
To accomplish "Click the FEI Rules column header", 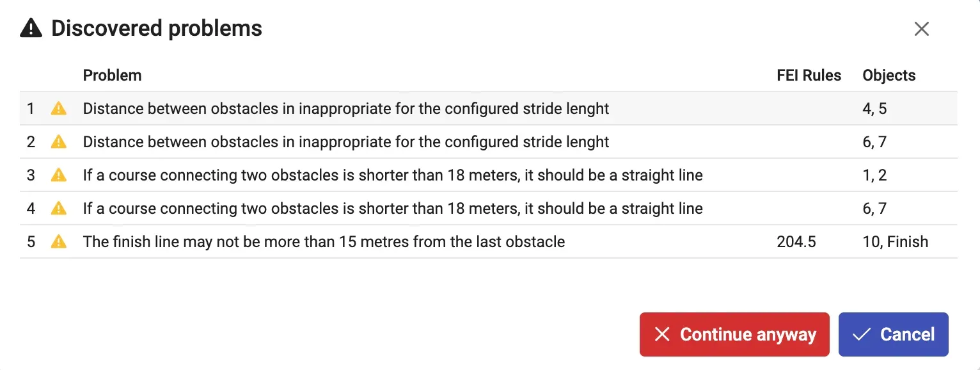I will (x=809, y=76).
